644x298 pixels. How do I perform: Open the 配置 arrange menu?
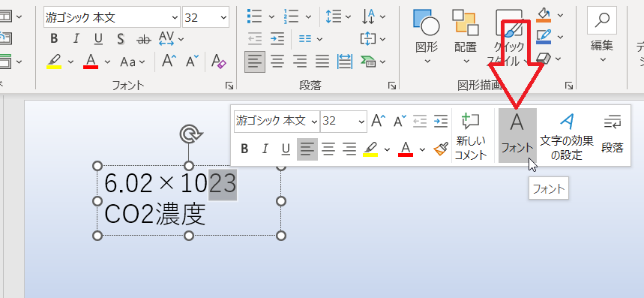pyautogui.click(x=466, y=37)
